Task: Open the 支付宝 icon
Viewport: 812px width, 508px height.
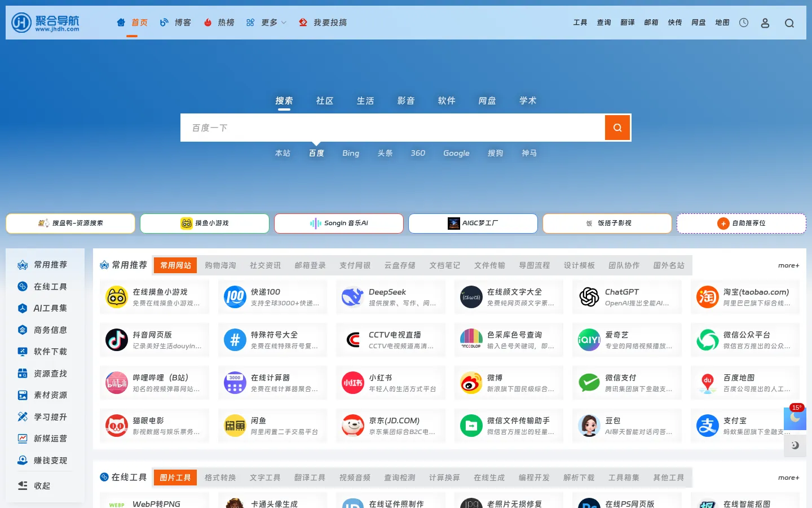Action: pyautogui.click(x=707, y=426)
